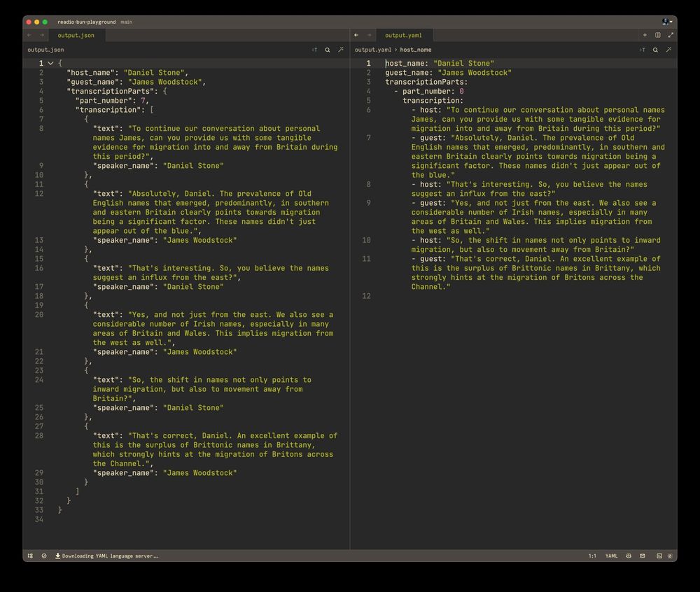The height and width of the screenshot is (592, 700).
Task: Change the YAML language mode selector
Action: point(612,556)
